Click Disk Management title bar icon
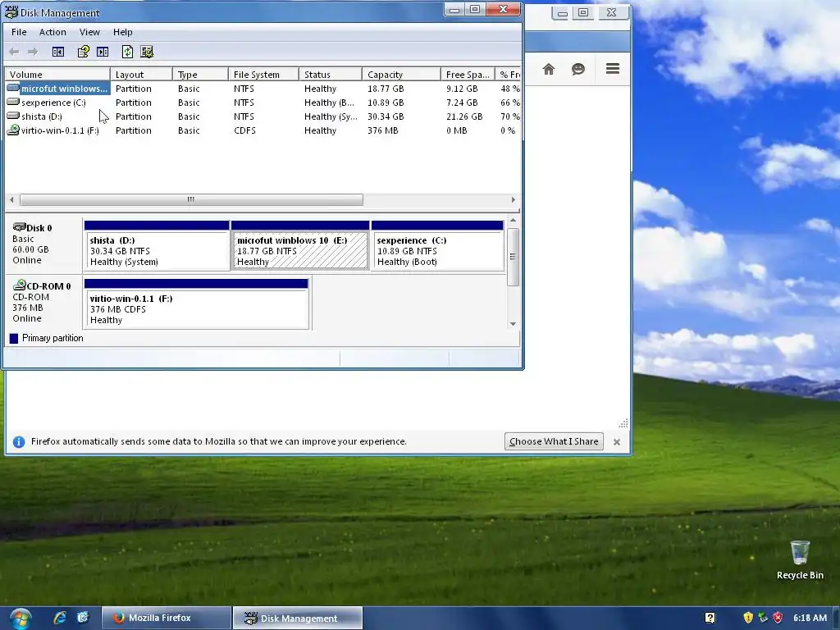840x630 pixels. point(11,11)
